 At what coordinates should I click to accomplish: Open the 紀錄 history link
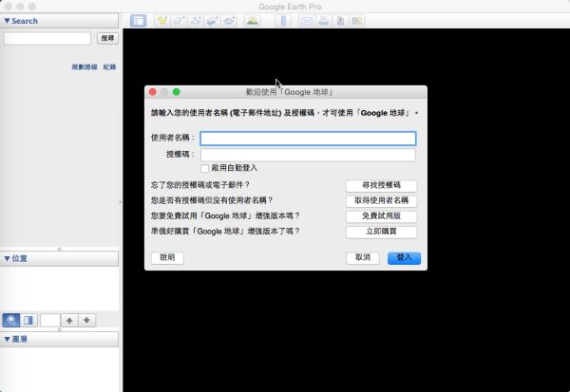109,66
